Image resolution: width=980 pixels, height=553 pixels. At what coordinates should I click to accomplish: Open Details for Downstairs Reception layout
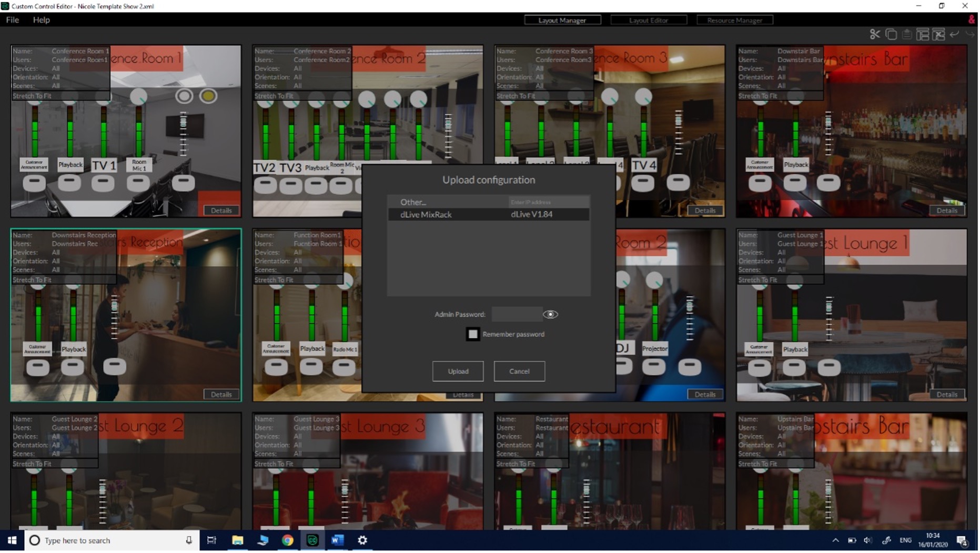(x=221, y=395)
